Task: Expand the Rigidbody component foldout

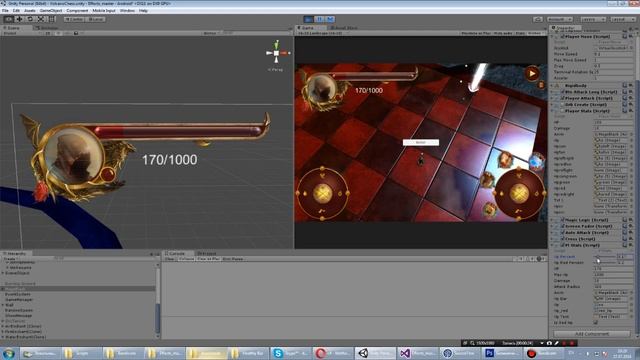Action: point(552,85)
